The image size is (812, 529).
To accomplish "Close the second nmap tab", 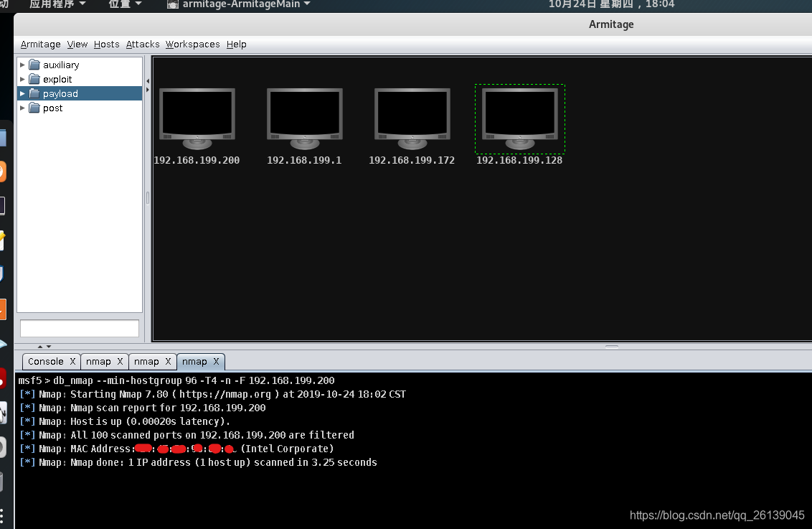I will point(168,362).
